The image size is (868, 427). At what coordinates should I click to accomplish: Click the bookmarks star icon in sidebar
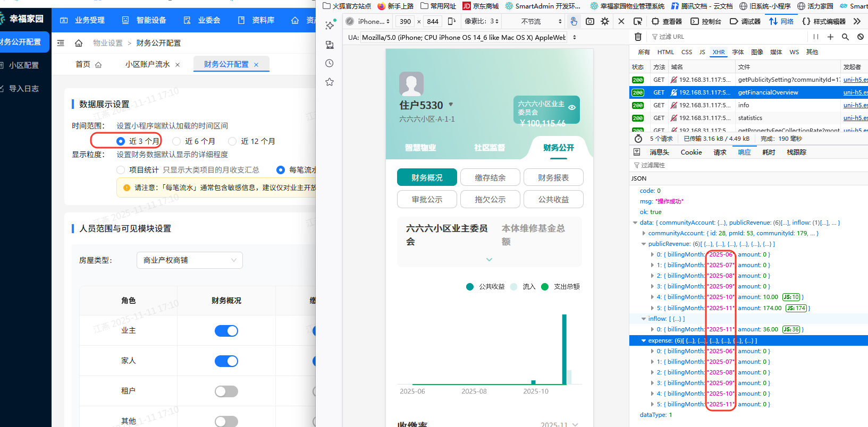330,82
